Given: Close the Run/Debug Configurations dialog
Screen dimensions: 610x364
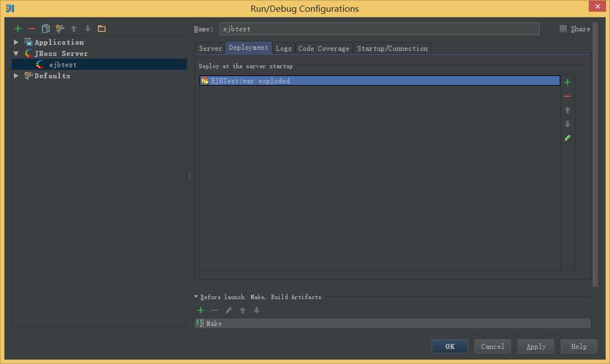Looking at the screenshot, I should point(597,6).
